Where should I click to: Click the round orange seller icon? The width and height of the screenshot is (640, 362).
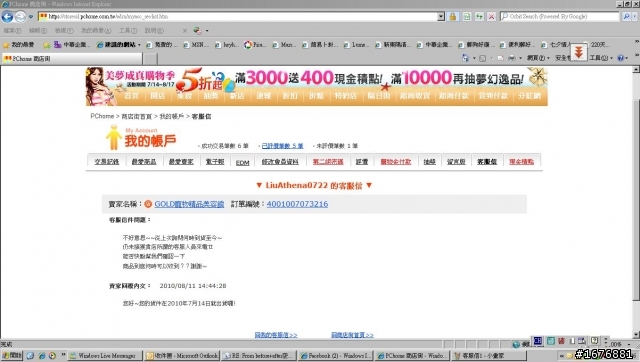pyautogui.click(x=148, y=204)
